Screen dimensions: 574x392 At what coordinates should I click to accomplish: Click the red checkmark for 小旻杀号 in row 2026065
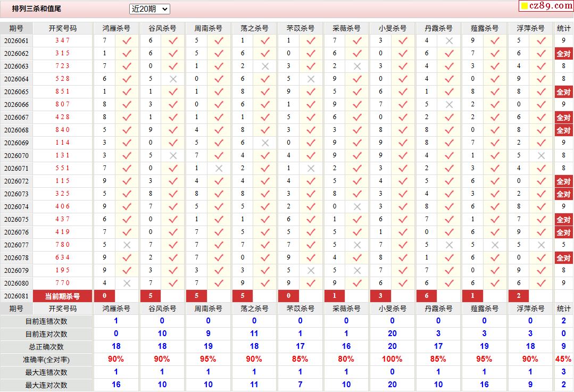point(403,92)
